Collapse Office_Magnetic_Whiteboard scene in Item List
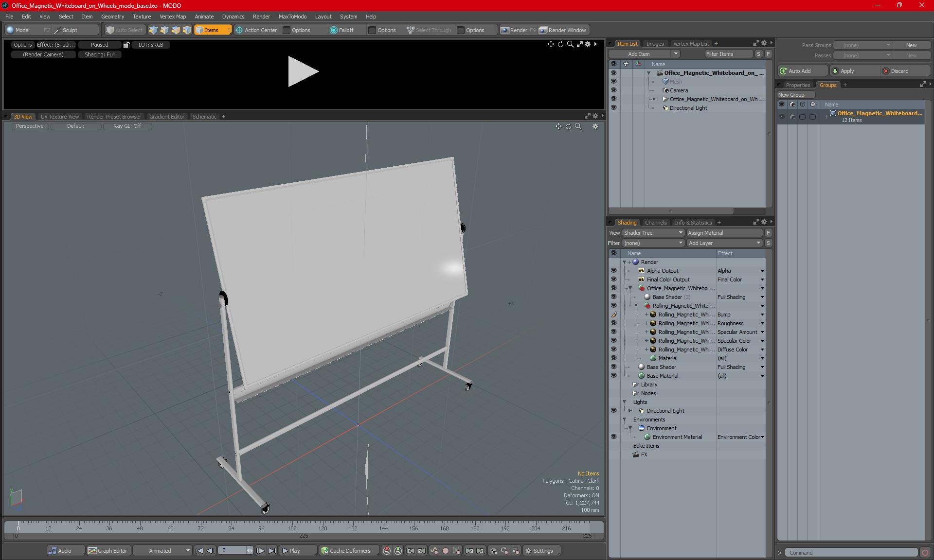934x560 pixels. click(648, 73)
